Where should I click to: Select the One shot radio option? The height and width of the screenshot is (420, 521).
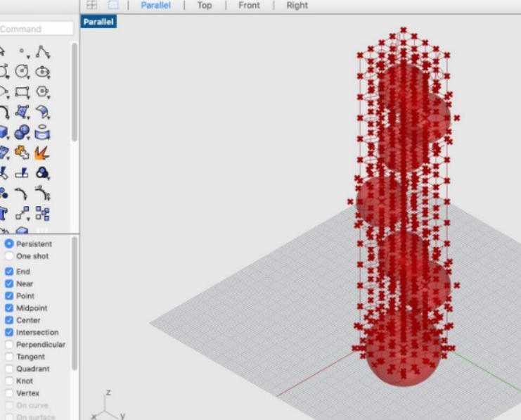click(x=9, y=256)
